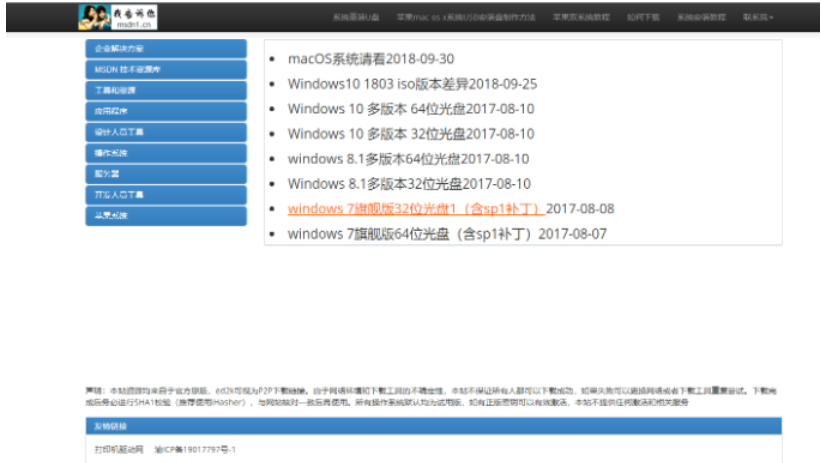The image size is (822, 463).
Task: Open windows 7旗舰版64位光盘 entry
Action: (411, 234)
